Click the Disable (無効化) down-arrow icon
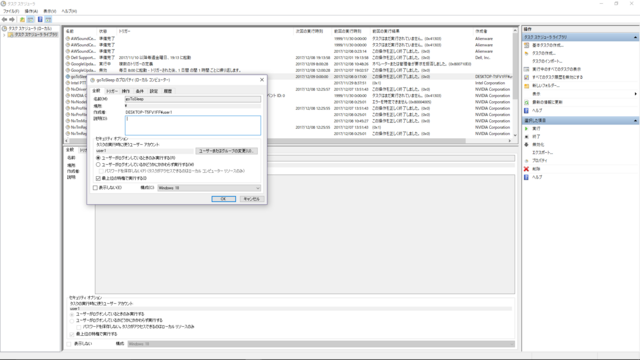 click(527, 144)
